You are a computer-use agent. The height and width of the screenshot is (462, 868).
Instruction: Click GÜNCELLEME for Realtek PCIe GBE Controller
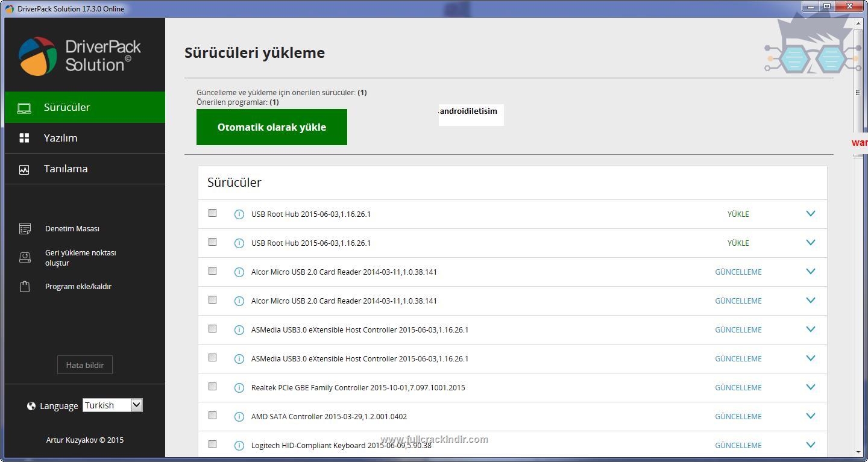(738, 388)
